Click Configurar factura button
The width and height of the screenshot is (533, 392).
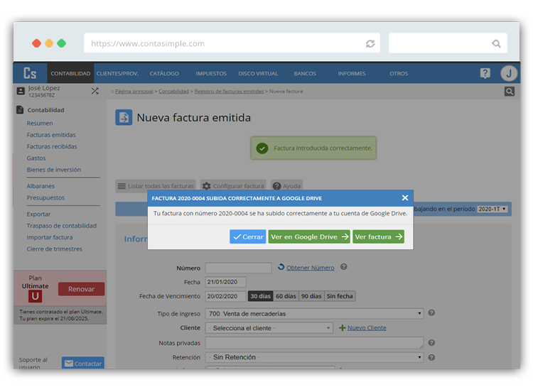[233, 186]
